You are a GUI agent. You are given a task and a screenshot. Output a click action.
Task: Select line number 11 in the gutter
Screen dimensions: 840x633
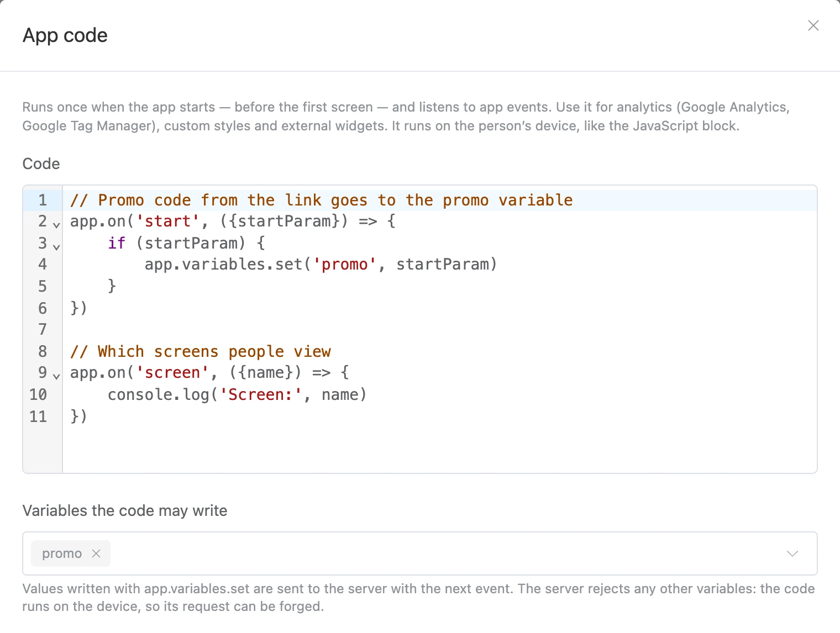[x=38, y=416]
